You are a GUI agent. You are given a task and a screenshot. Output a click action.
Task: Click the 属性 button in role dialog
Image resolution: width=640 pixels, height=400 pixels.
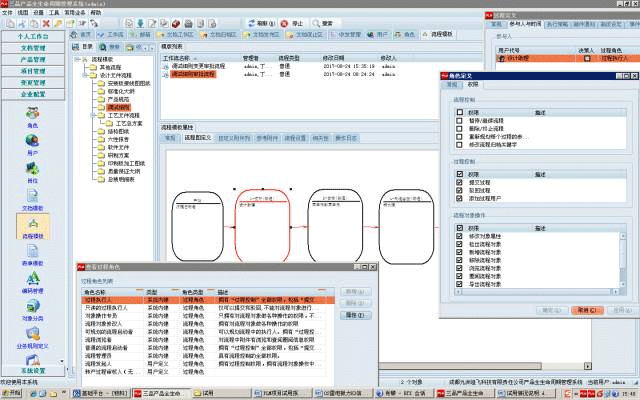(354, 314)
